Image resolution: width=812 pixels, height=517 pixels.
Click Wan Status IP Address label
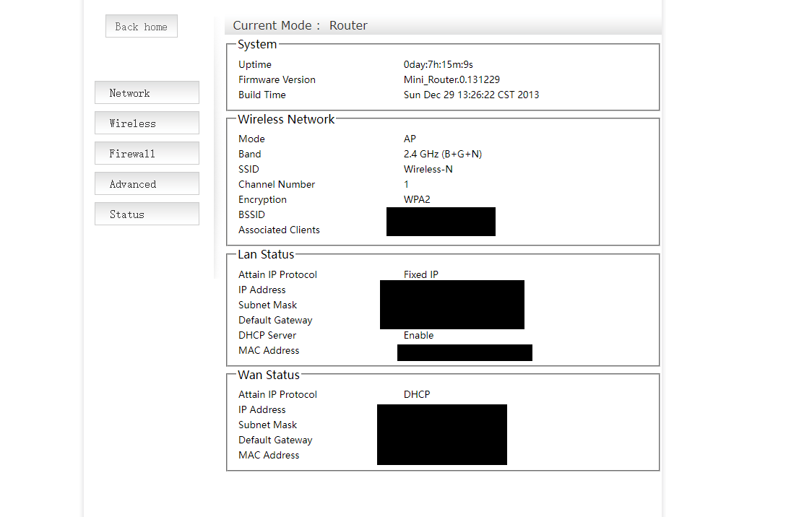[262, 410]
